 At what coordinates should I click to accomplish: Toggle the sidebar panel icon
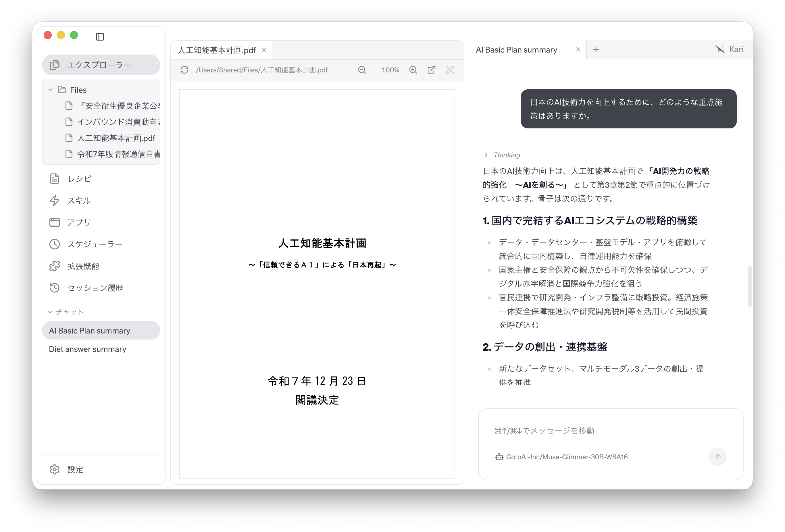click(100, 36)
